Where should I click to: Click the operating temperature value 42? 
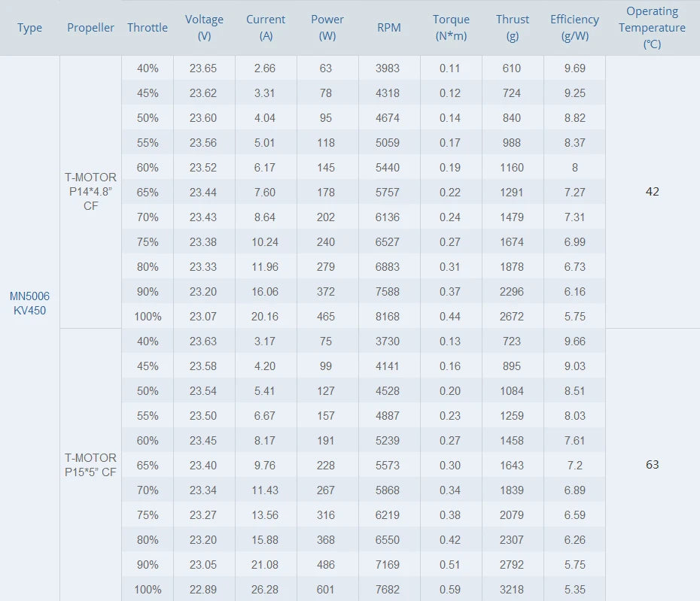(x=652, y=192)
